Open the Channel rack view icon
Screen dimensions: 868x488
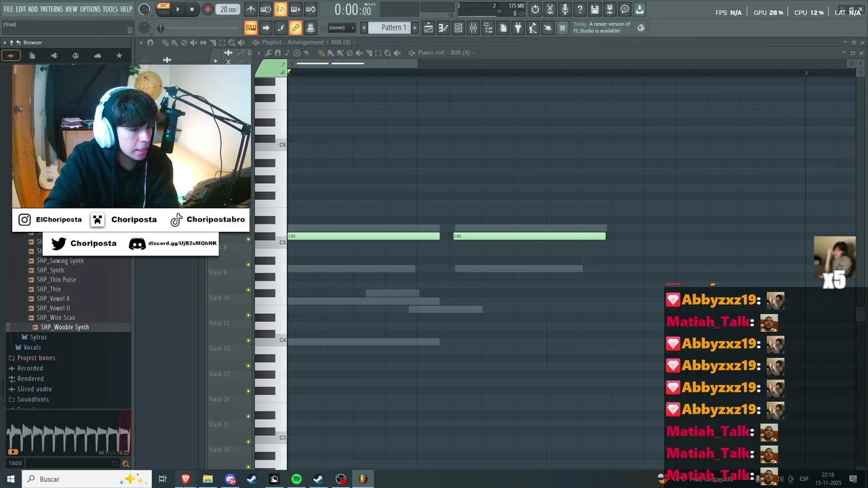[x=458, y=28]
